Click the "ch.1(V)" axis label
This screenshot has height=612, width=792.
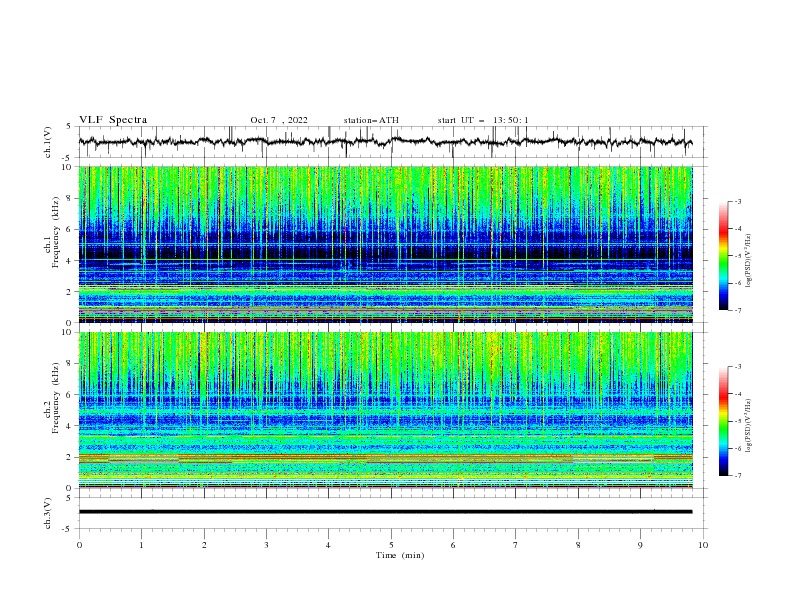click(48, 142)
